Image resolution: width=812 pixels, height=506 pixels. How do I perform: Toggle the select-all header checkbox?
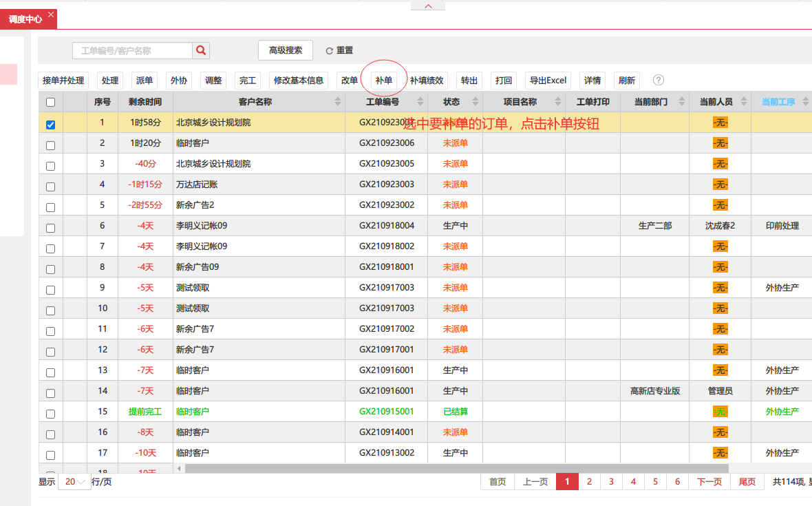50,102
